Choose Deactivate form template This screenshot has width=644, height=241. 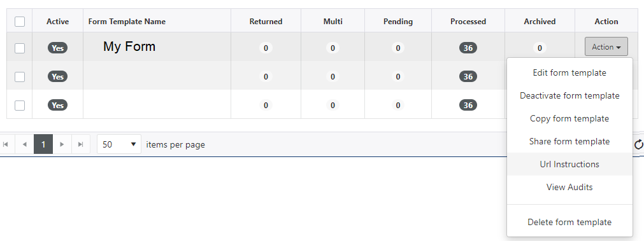(569, 95)
